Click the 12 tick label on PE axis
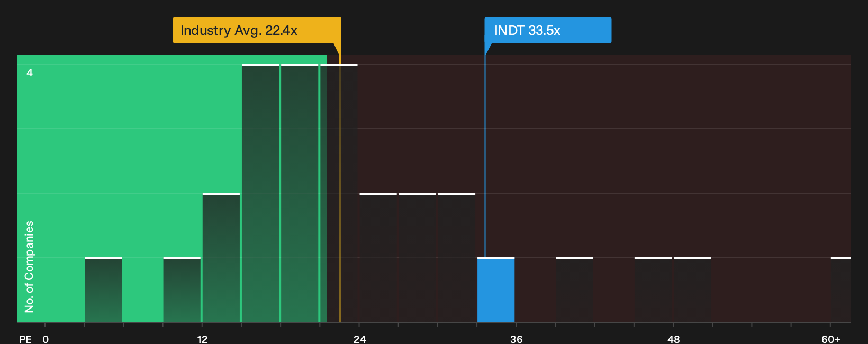868x344 pixels. [x=202, y=339]
